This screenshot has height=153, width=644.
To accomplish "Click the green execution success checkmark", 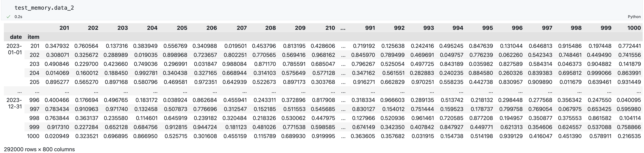I will 9,17.
